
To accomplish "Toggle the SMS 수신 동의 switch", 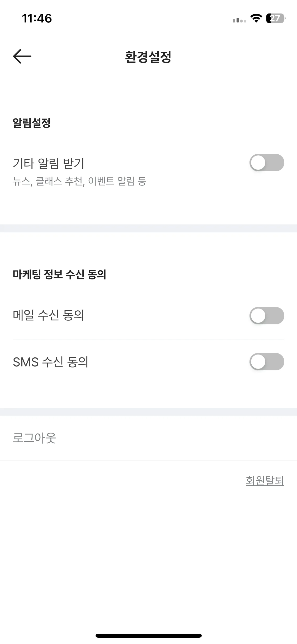I will [x=267, y=361].
